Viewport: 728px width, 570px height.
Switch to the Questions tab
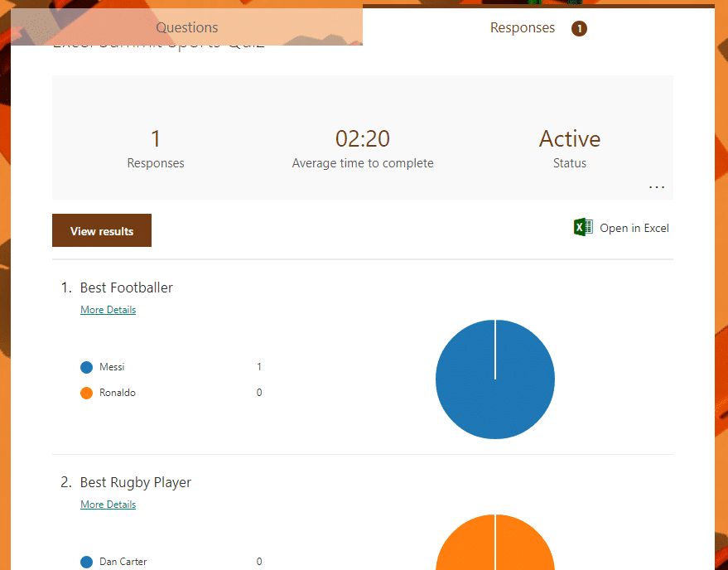(x=186, y=27)
